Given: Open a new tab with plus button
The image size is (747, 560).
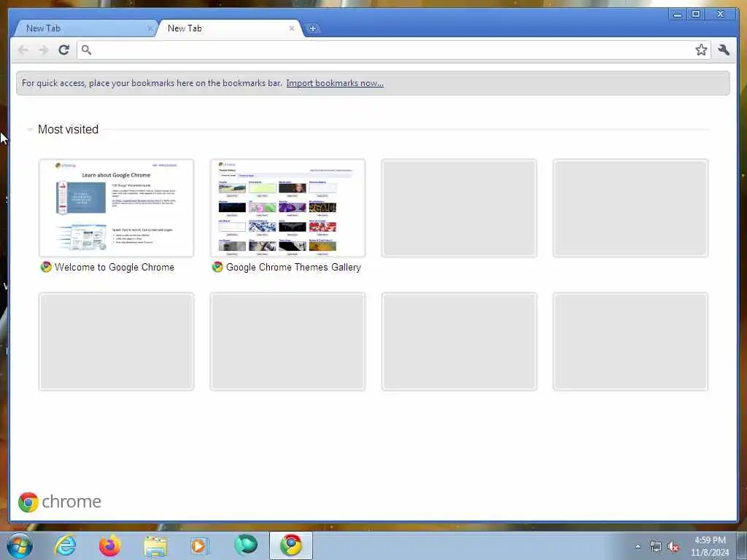Looking at the screenshot, I should [x=312, y=28].
